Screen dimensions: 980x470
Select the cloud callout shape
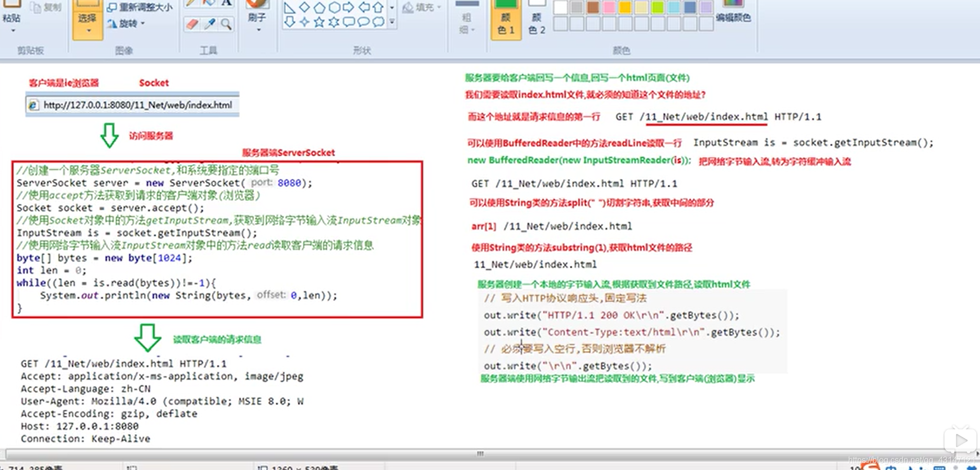[x=378, y=22]
